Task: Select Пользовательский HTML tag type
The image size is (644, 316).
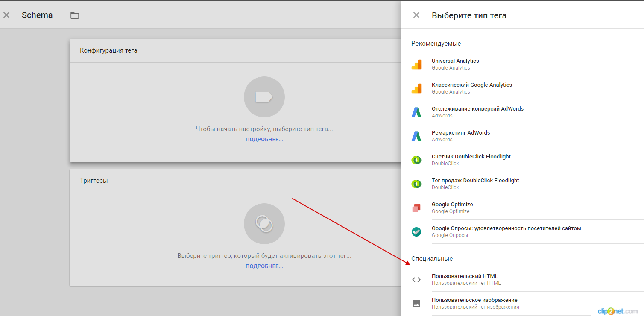Action: point(527,280)
